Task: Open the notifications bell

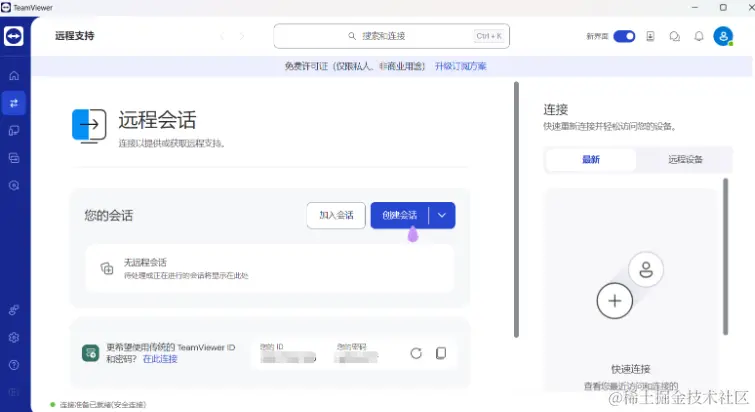Action: 699,36
